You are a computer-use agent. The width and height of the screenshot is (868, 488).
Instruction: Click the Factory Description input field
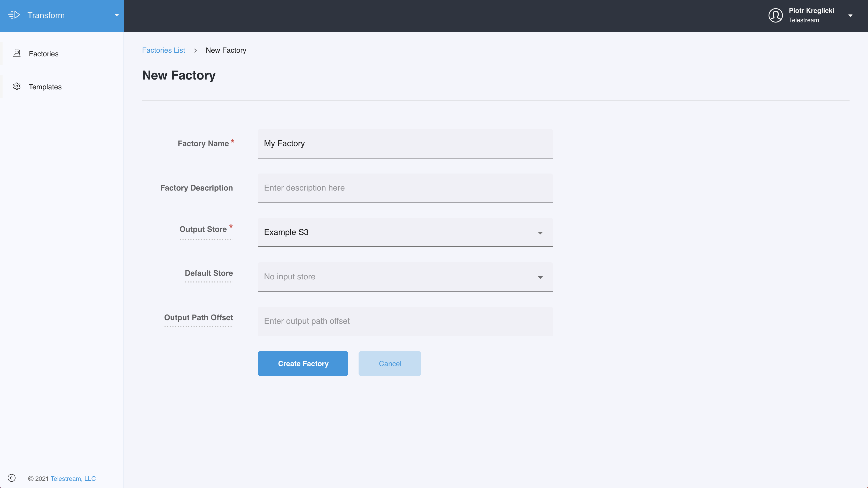click(405, 188)
